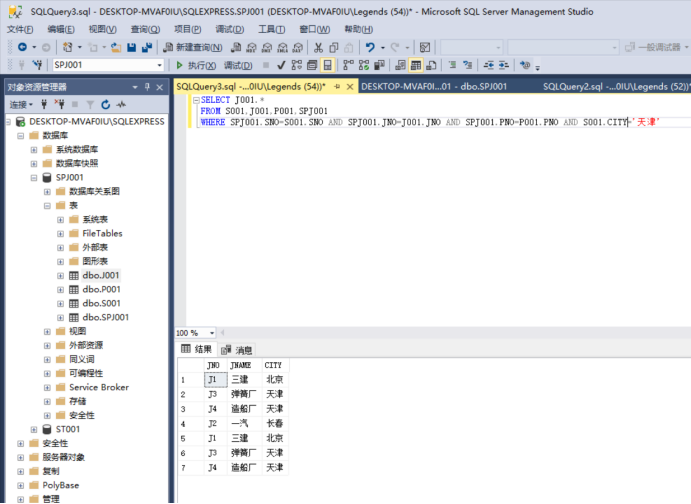Select results to file option
This screenshot has width=691, height=504.
pos(431,65)
